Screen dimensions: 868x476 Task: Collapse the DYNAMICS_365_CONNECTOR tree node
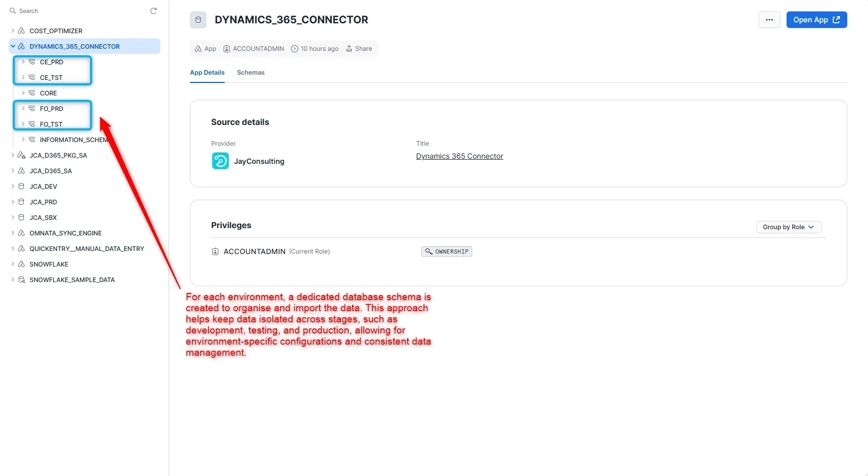tap(13, 47)
